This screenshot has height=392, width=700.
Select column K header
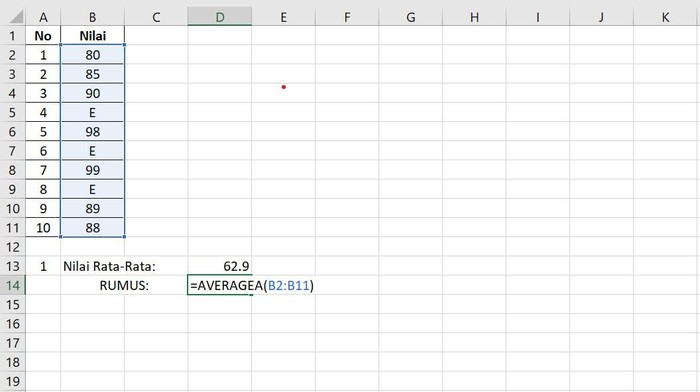(x=665, y=17)
